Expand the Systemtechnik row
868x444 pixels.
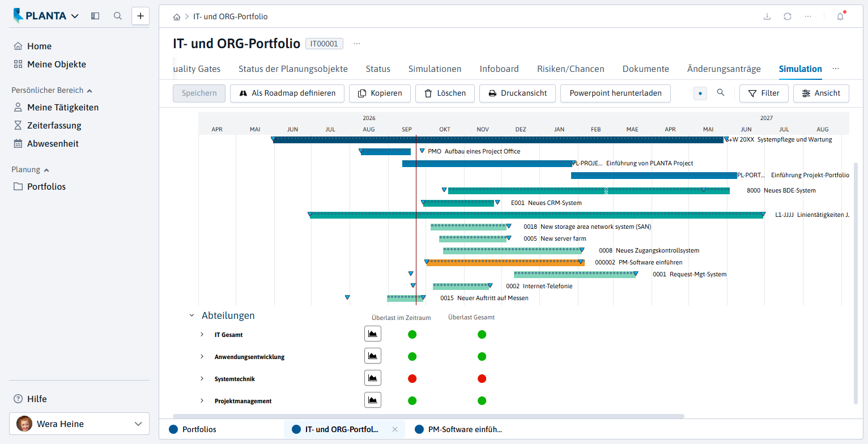202,378
